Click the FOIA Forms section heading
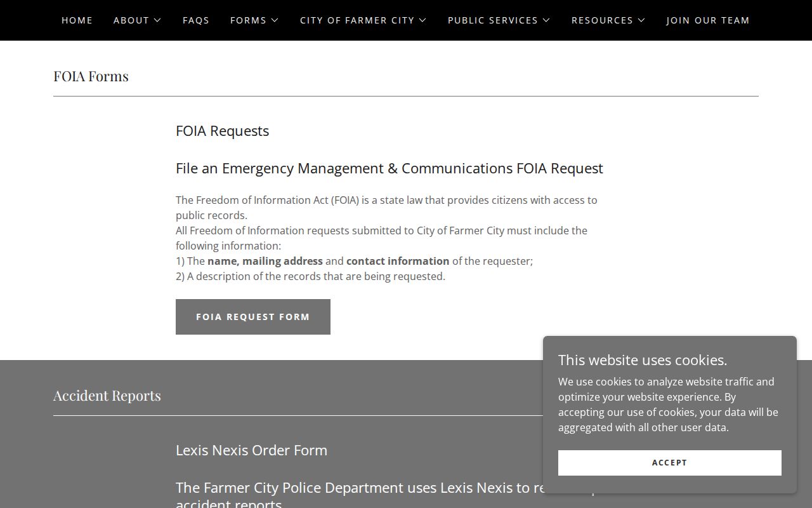This screenshot has height=508, width=812. tap(91, 76)
